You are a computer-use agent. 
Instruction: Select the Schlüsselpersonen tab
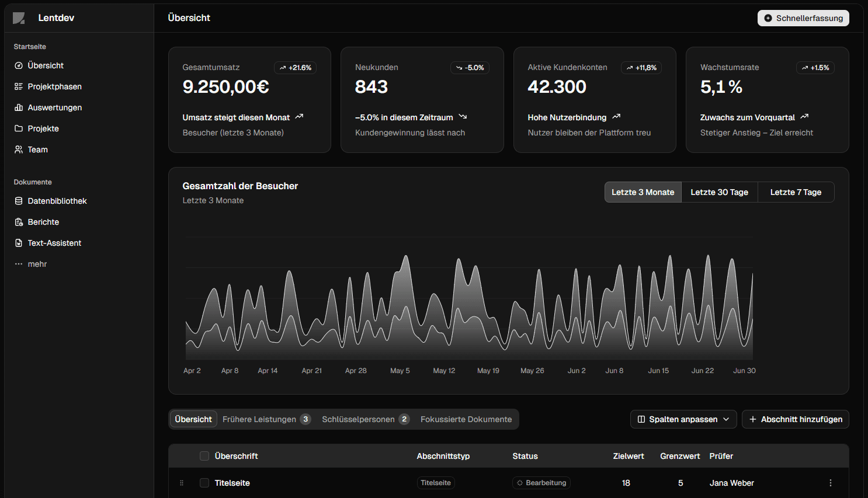pos(365,419)
